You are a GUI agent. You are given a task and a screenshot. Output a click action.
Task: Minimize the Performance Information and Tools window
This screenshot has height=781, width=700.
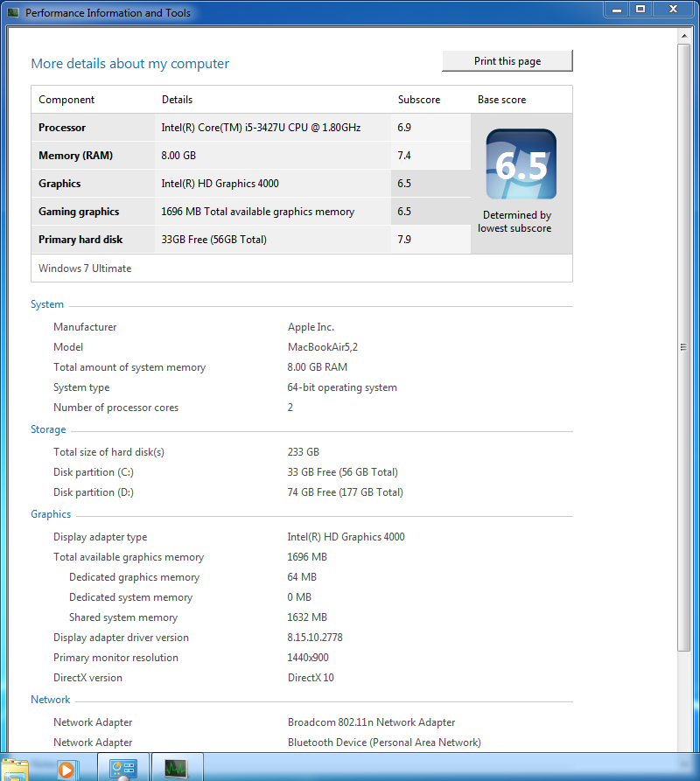617,10
